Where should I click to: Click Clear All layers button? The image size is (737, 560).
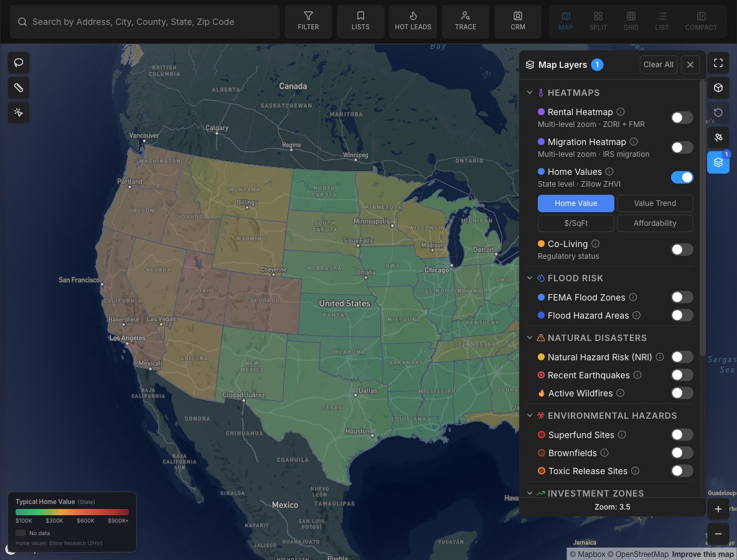point(658,64)
